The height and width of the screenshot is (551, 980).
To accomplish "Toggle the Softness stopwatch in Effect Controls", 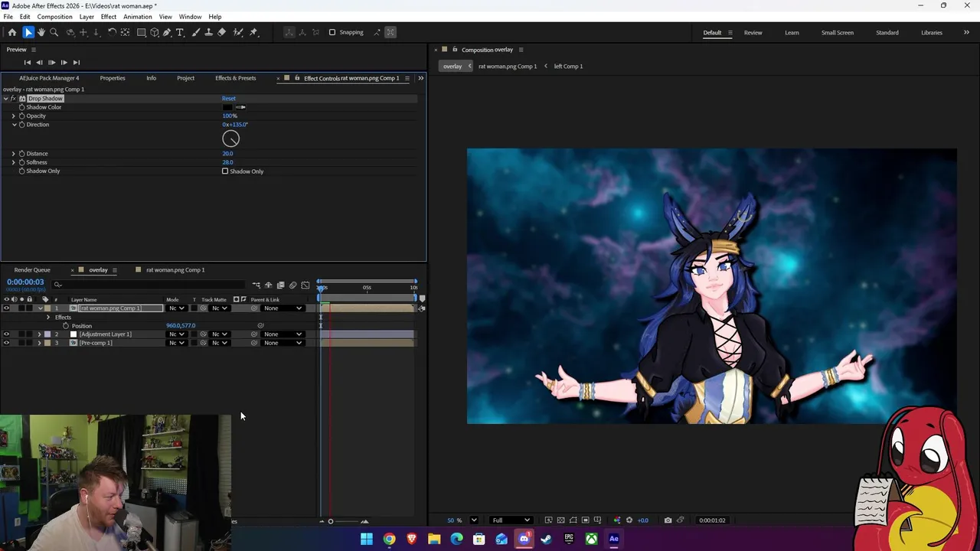I will (22, 162).
